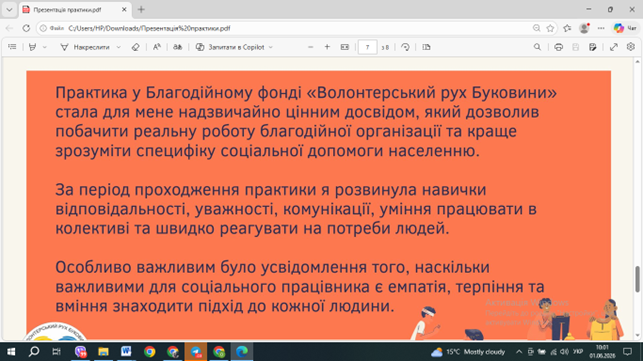The image size is (643, 361).
Task: Zoom in on the PDF
Action: pyautogui.click(x=327, y=47)
